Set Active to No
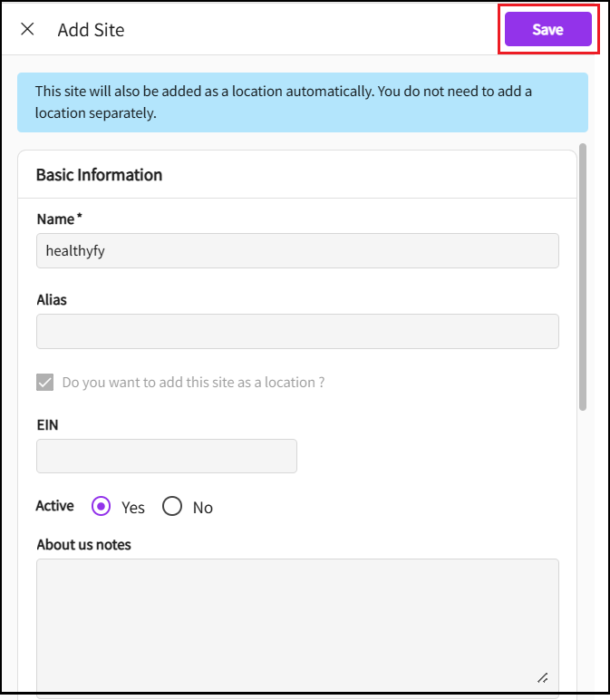 click(x=172, y=507)
